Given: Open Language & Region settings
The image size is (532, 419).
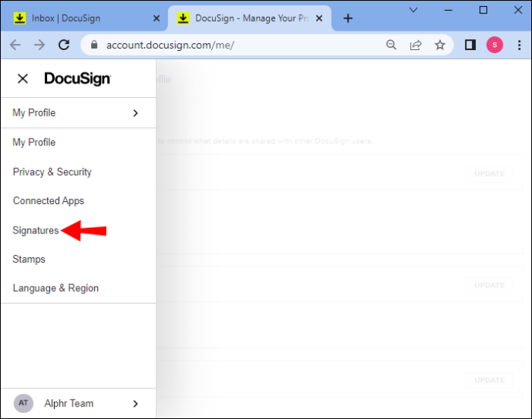Looking at the screenshot, I should tap(56, 288).
